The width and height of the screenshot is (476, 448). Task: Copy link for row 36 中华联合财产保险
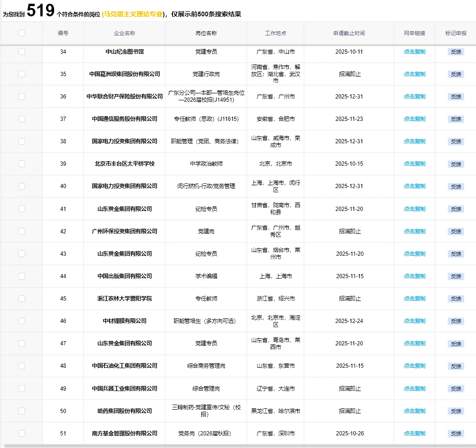coord(414,97)
